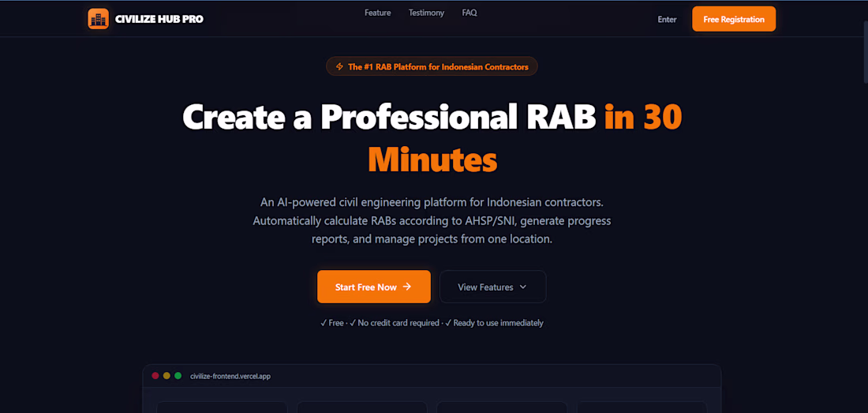The width and height of the screenshot is (868, 413).
Task: Click the red dot in the mockup window
Action: coord(155,376)
